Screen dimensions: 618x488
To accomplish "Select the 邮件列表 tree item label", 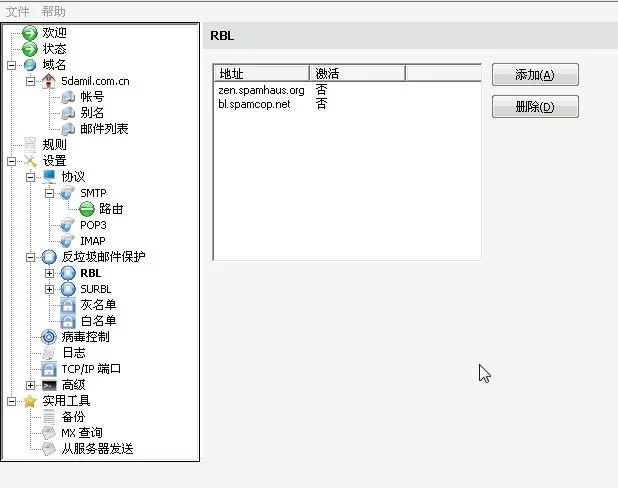I will tap(104, 129).
